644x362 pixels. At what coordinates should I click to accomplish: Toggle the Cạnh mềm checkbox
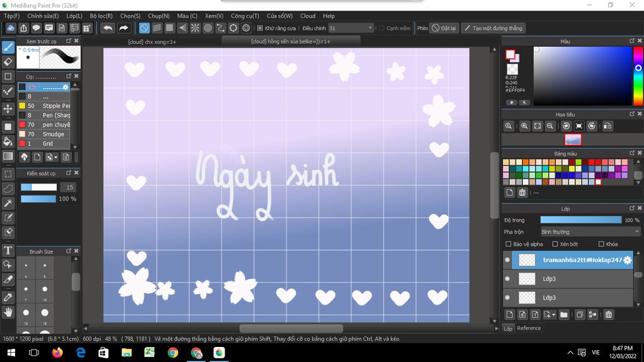click(382, 28)
